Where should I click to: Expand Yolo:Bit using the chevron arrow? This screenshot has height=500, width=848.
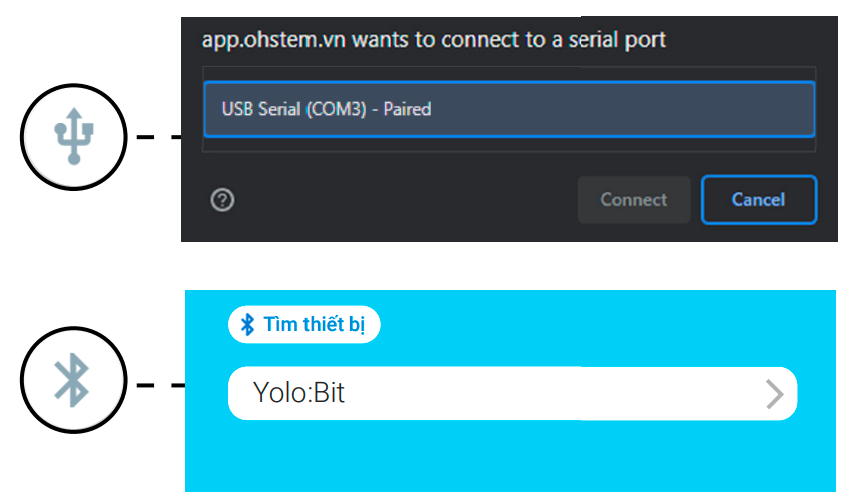tap(774, 394)
